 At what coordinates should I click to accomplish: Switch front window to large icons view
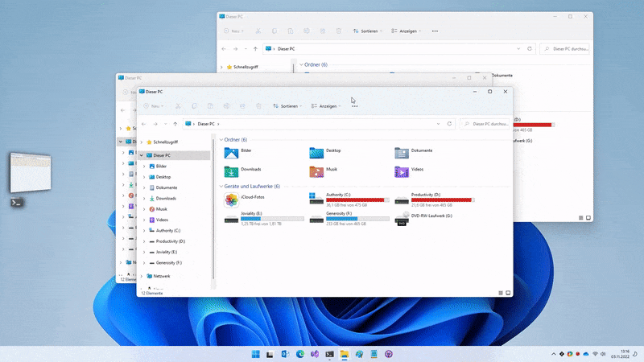(x=508, y=293)
